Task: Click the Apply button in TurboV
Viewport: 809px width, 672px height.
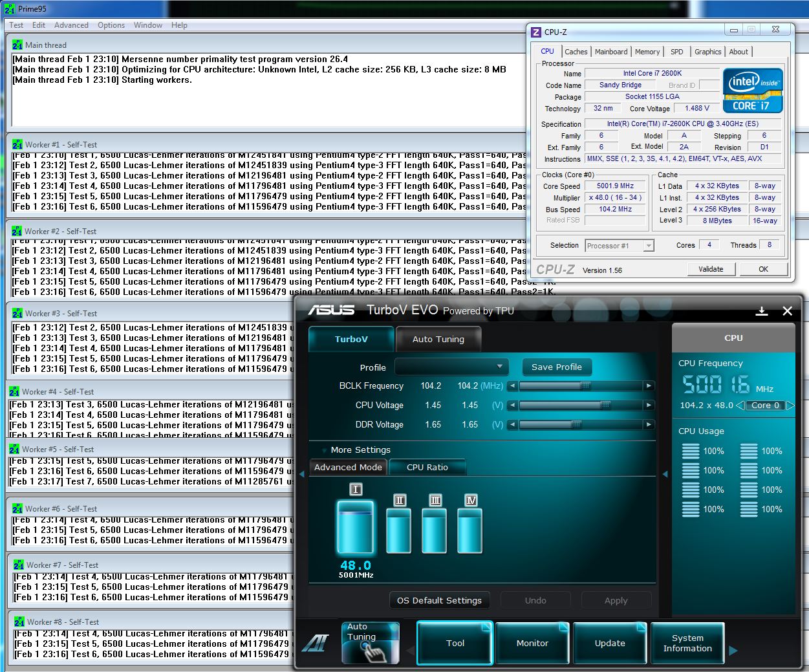Action: pos(616,600)
